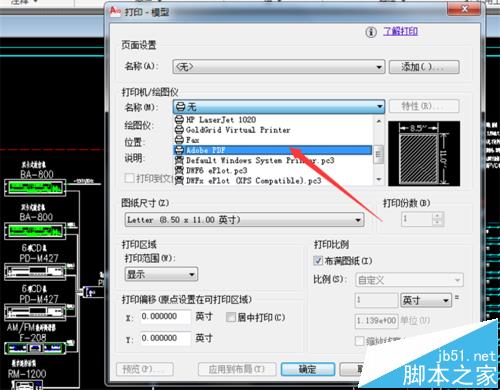Choose HP LaserJet 1020 from the list
This screenshot has width=500, height=390.
point(272,119)
